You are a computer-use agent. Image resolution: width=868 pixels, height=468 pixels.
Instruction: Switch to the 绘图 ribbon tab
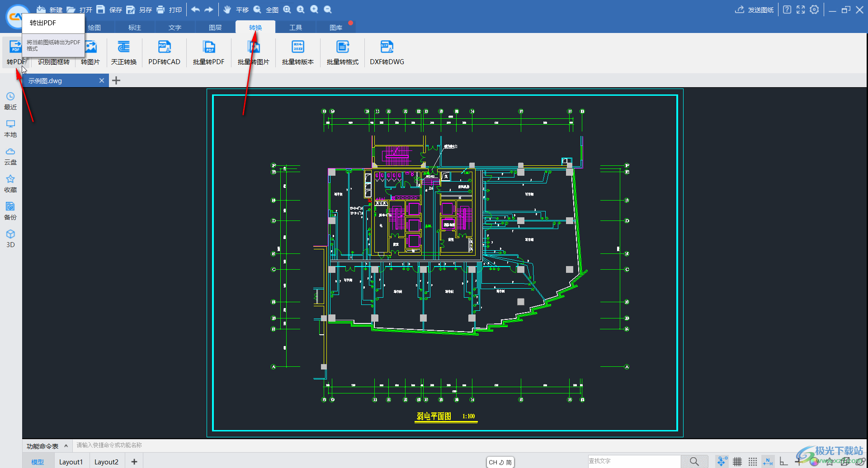[x=94, y=28]
